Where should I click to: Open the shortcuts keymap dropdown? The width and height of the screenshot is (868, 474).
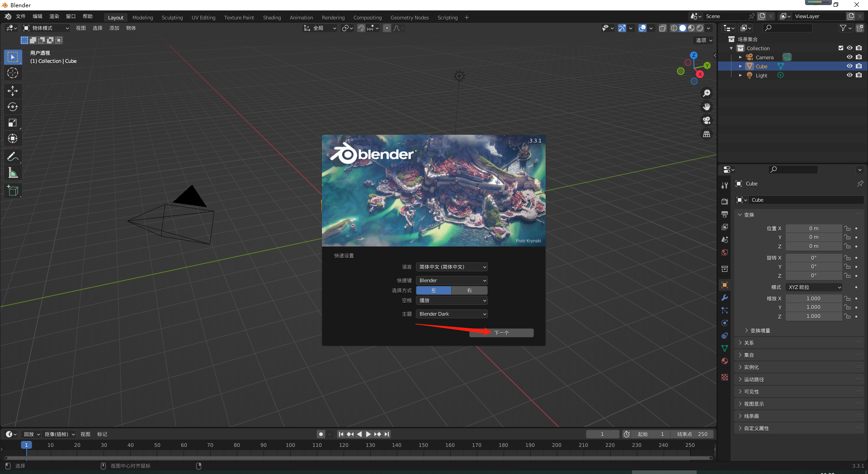[452, 280]
